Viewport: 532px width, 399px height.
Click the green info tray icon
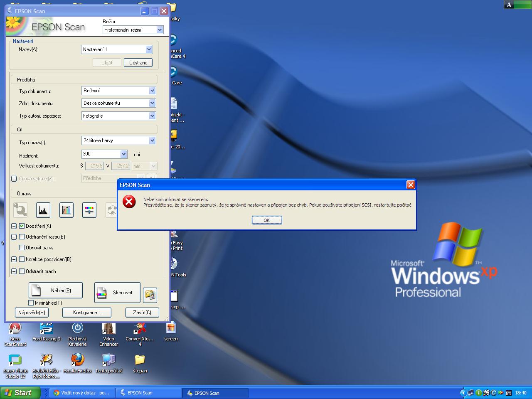click(x=478, y=393)
